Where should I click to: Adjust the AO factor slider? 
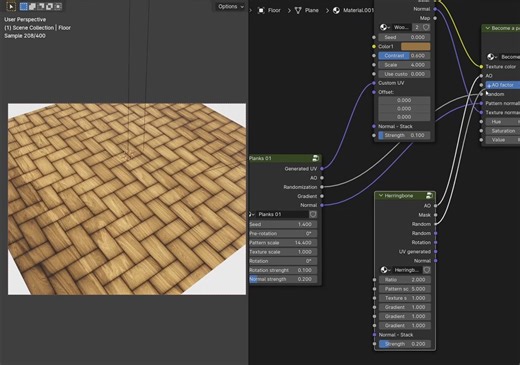pyautogui.click(x=503, y=85)
